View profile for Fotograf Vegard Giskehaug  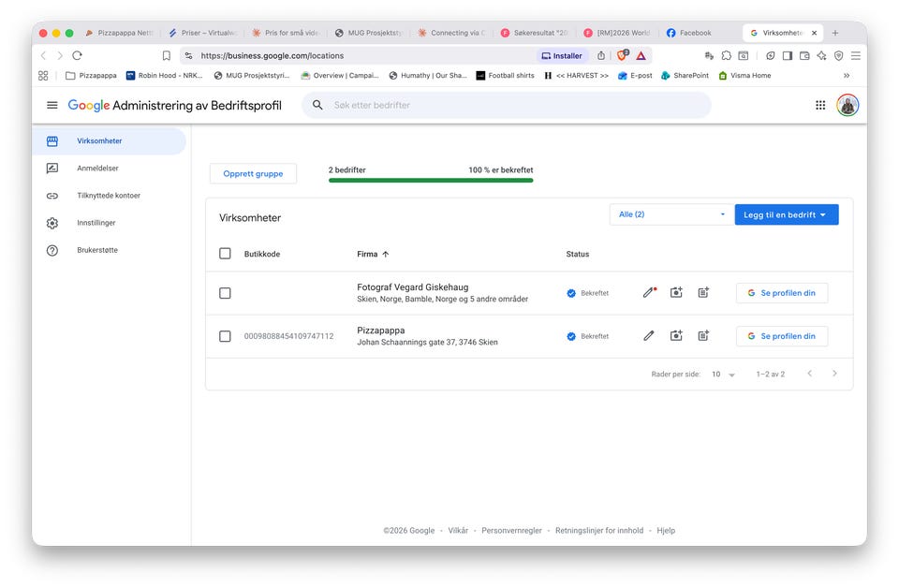[x=782, y=293]
